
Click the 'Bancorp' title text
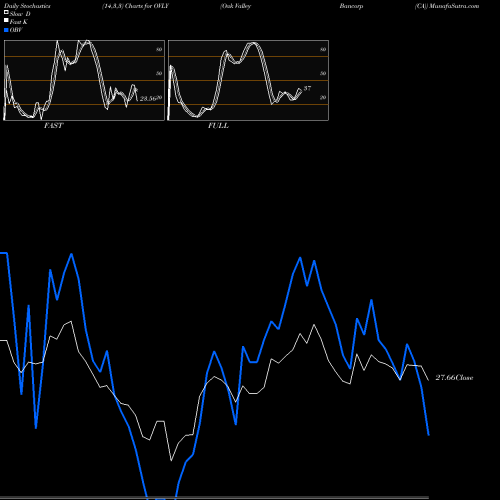[x=351, y=6]
